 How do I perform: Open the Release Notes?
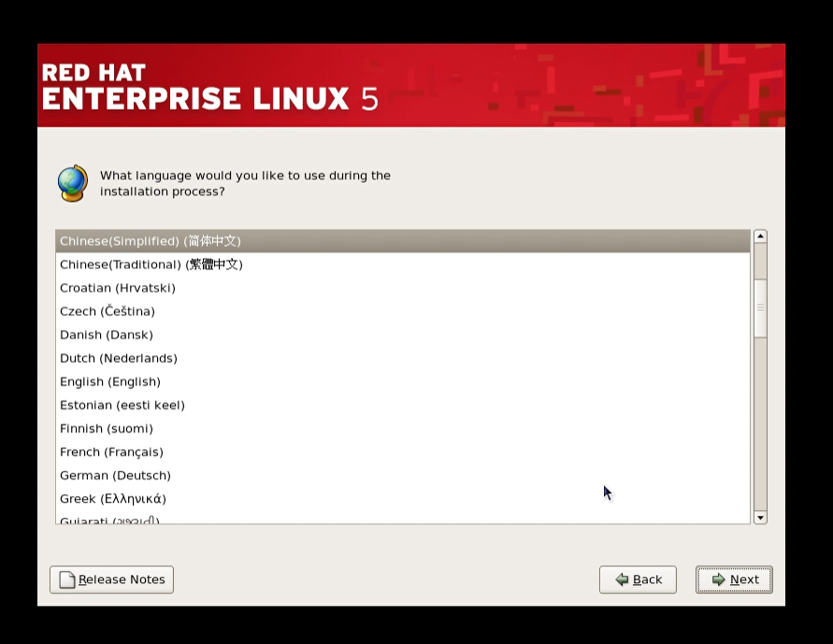click(x=111, y=580)
